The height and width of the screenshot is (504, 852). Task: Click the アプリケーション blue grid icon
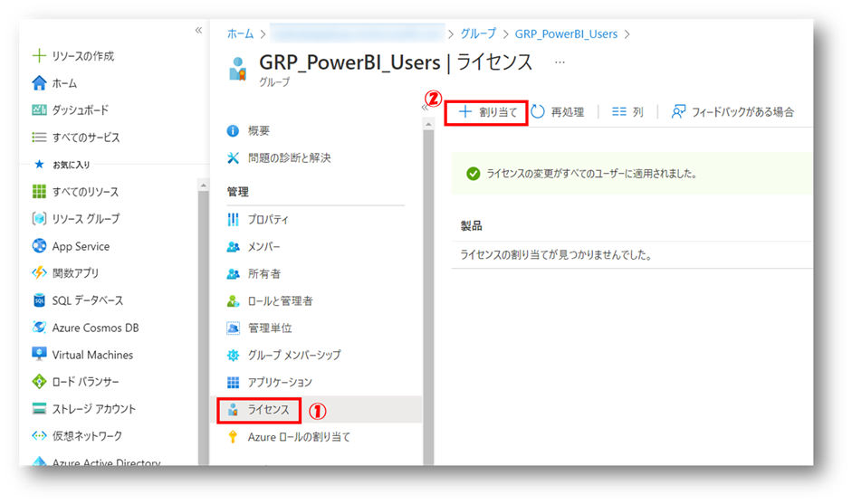233,383
